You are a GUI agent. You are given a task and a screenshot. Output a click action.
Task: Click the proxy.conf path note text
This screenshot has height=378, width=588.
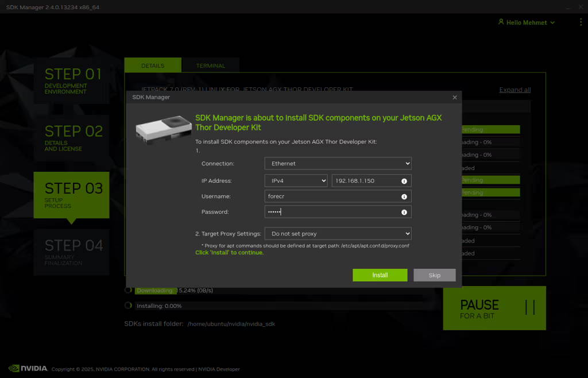point(305,246)
